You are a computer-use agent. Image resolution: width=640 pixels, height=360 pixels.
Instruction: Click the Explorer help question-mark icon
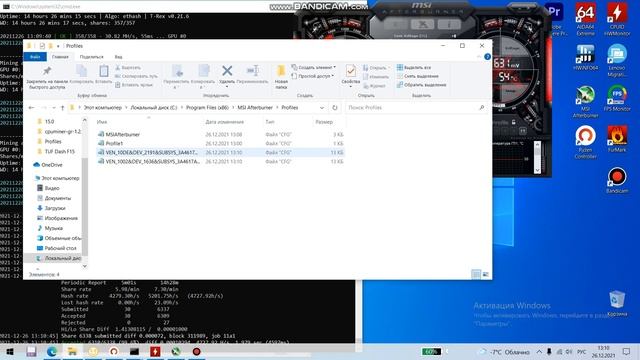(487, 57)
